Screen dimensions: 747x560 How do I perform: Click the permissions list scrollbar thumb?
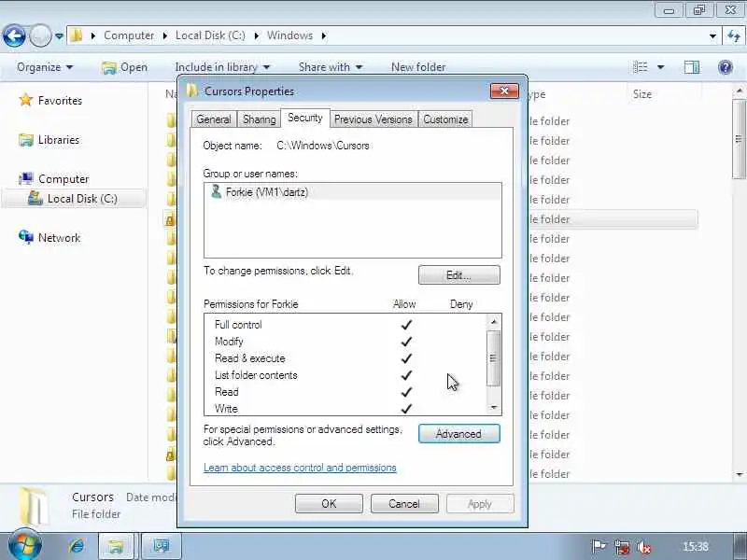(x=494, y=358)
